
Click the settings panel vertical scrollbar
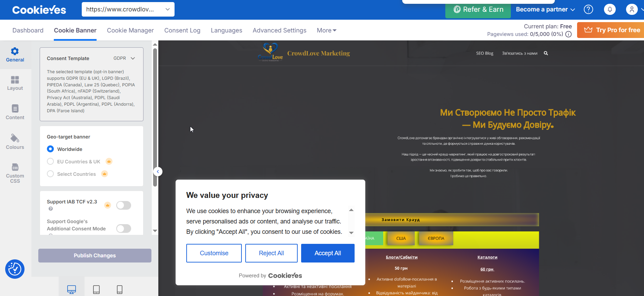click(x=155, y=117)
